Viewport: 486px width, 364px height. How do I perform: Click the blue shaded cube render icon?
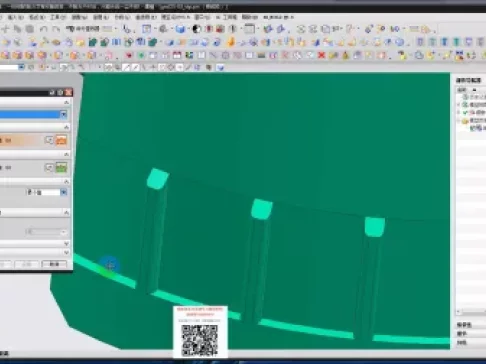point(180,29)
